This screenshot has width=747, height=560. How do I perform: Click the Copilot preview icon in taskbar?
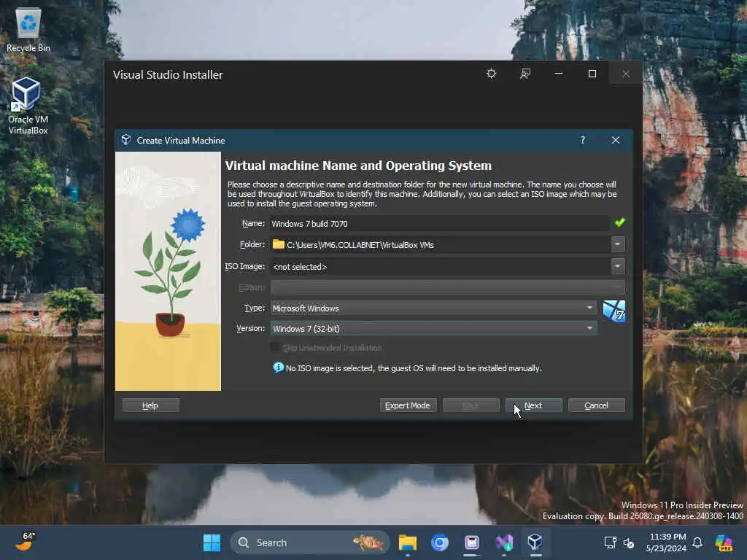coord(724,542)
